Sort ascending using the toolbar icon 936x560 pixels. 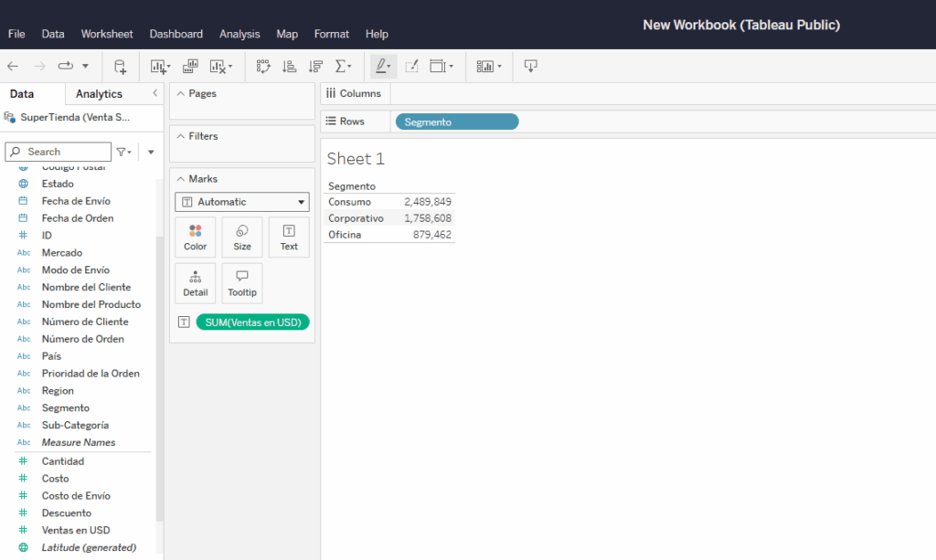[x=289, y=67]
